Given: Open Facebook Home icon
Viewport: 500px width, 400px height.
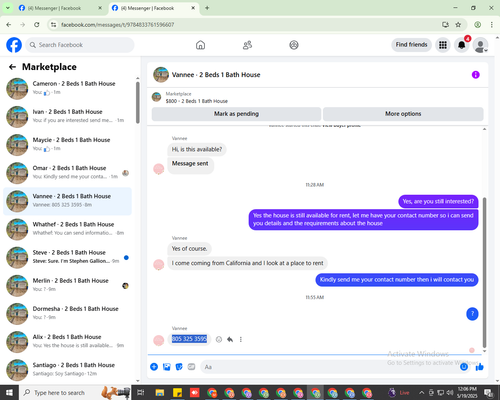Looking at the screenshot, I should (x=200, y=45).
